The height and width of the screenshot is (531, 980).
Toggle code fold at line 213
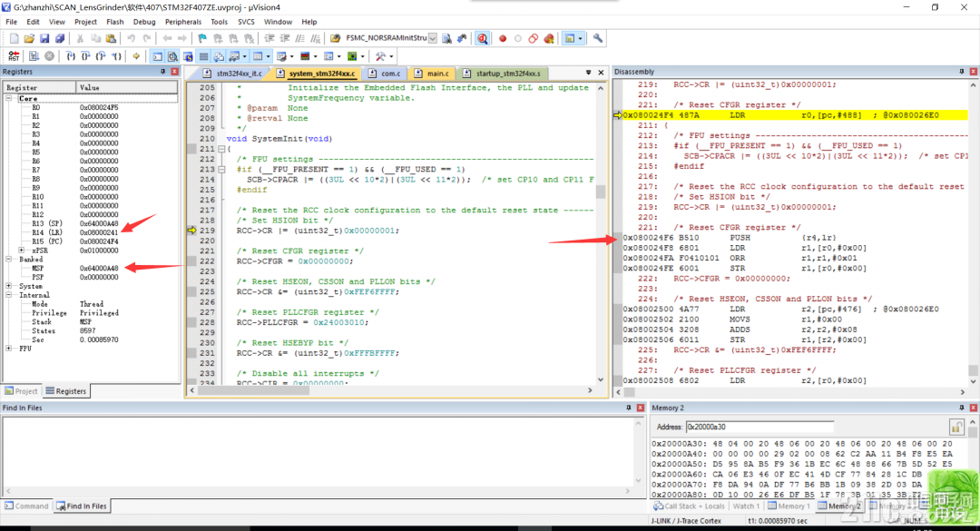221,170
